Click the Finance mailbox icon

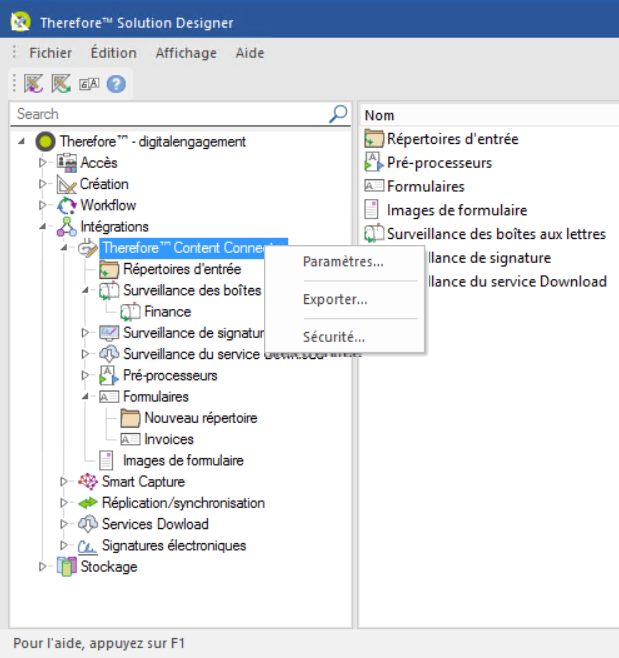pos(130,312)
